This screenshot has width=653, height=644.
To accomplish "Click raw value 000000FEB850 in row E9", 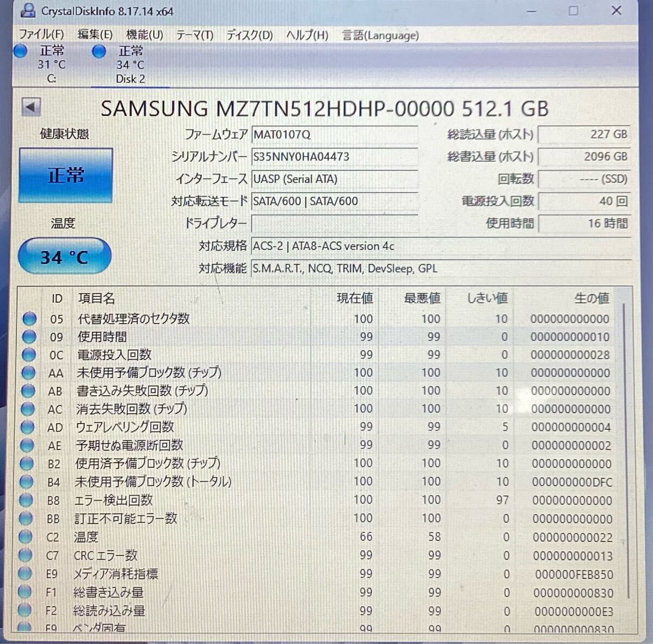I will [x=574, y=574].
